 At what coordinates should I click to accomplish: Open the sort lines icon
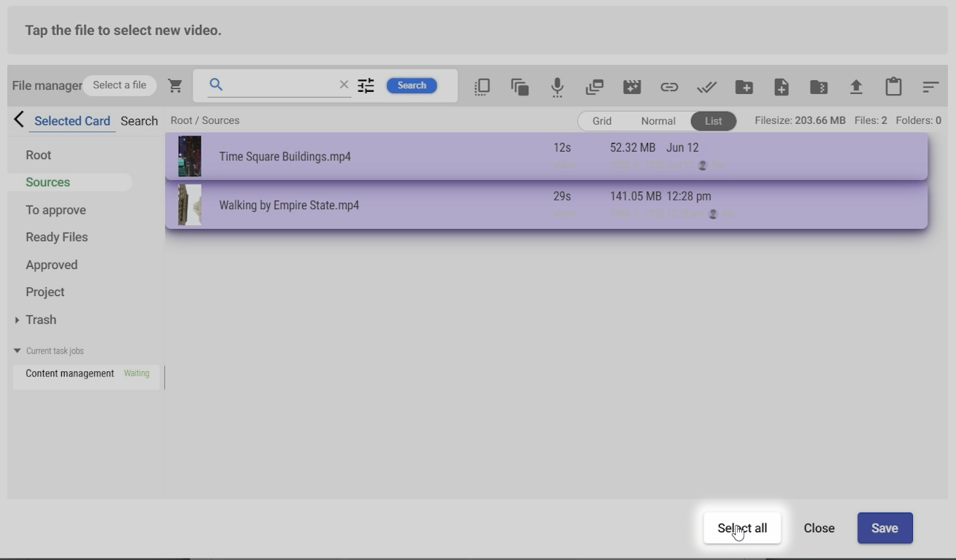(x=930, y=87)
